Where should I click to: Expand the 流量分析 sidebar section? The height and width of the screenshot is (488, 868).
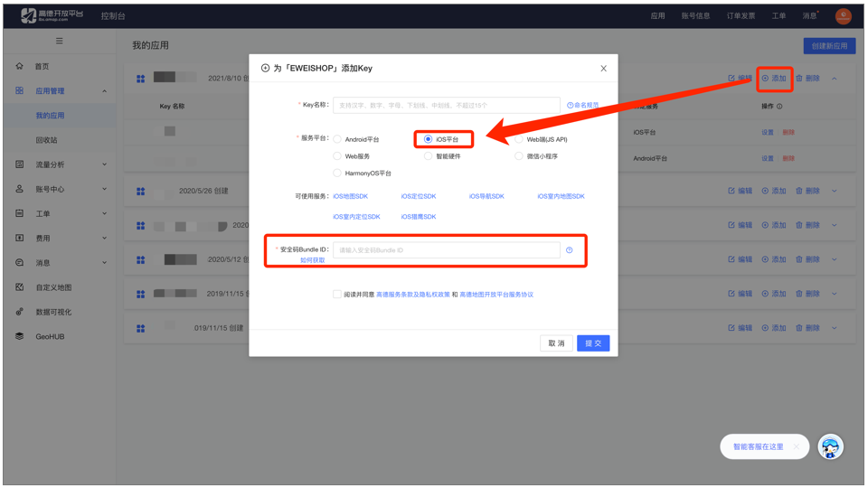coord(104,164)
